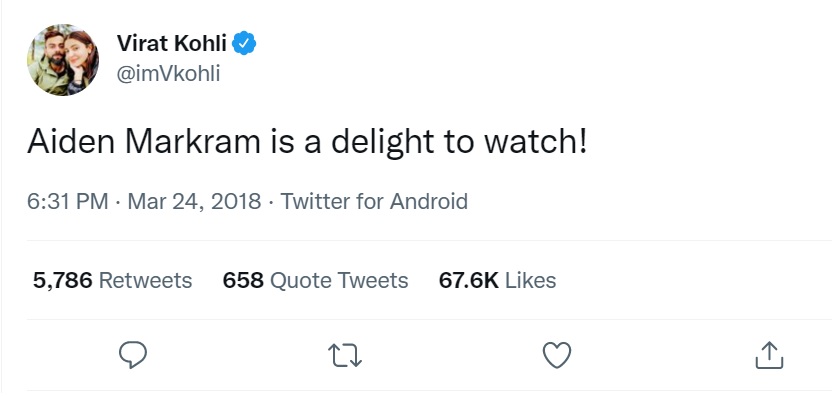
Task: Like the tweet with the heart icon
Action: [x=557, y=355]
